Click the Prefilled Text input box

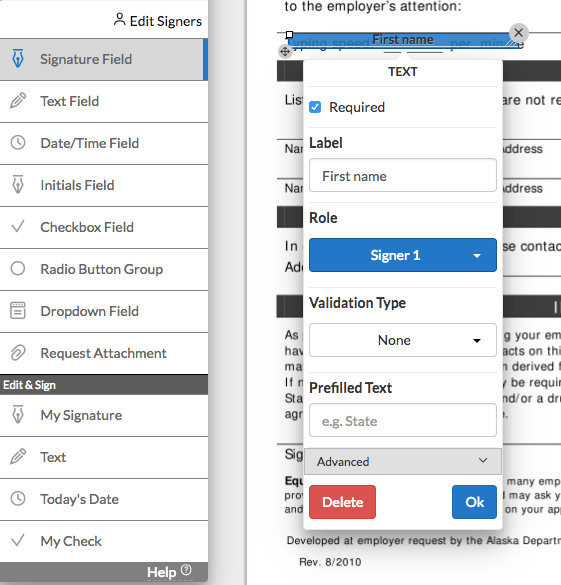[403, 420]
